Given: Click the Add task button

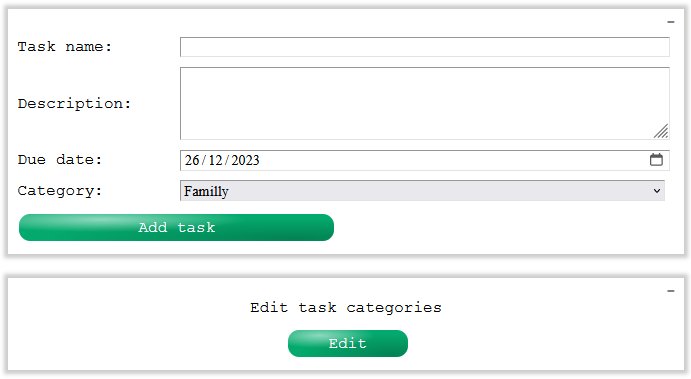Looking at the screenshot, I should click(176, 227).
